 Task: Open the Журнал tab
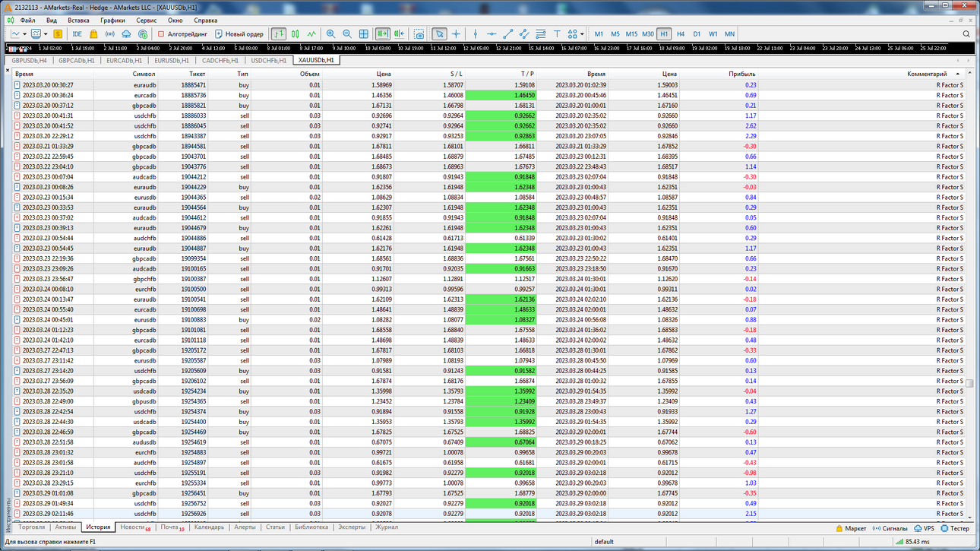[387, 527]
